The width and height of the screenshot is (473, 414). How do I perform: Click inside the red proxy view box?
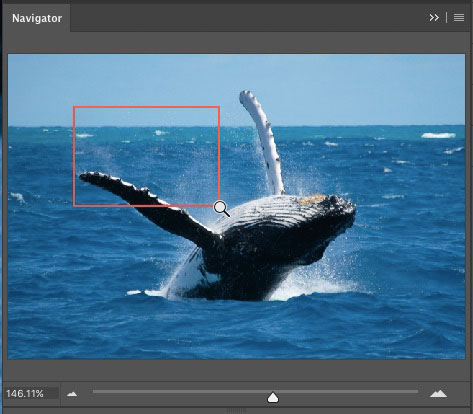pyautogui.click(x=146, y=156)
